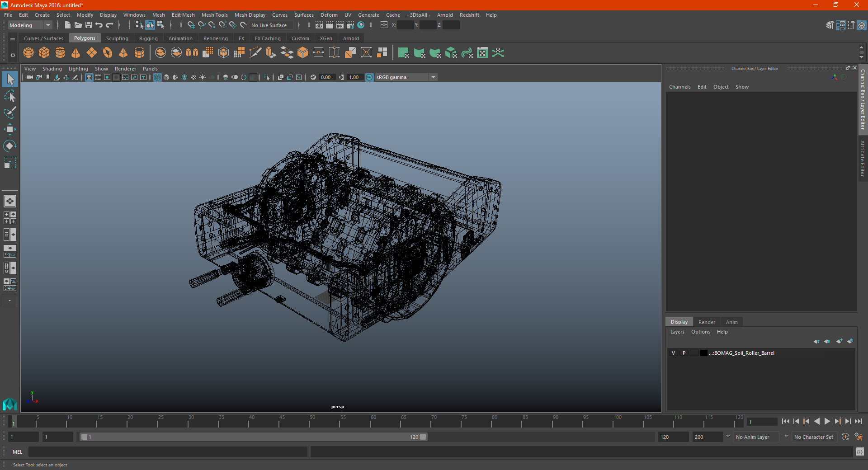Switch to the Sculpting shelf tab
Image resolution: width=868 pixels, height=470 pixels.
[117, 38]
